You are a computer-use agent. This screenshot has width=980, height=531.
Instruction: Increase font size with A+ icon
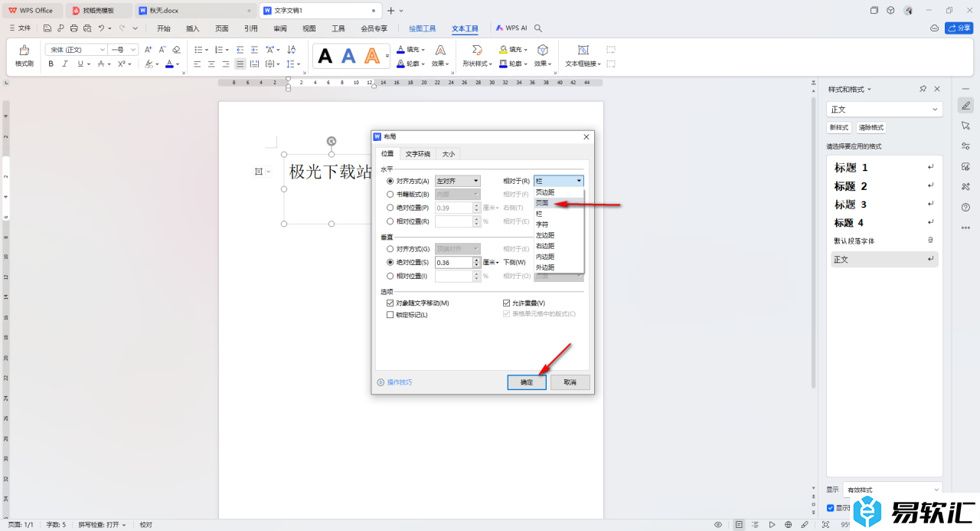click(x=149, y=50)
